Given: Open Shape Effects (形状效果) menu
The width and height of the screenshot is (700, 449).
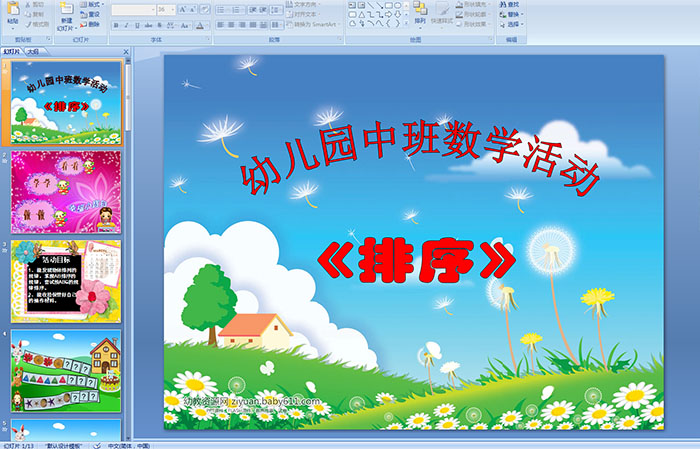Looking at the screenshot, I should (473, 24).
